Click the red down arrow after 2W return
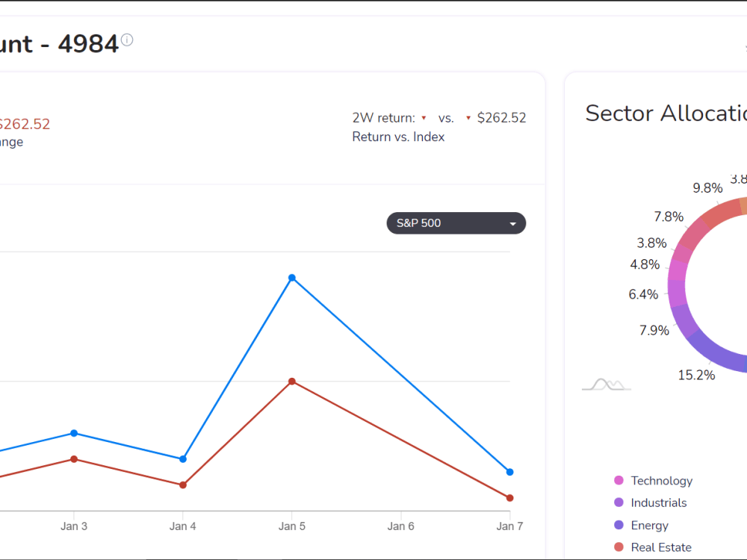 pyautogui.click(x=424, y=118)
